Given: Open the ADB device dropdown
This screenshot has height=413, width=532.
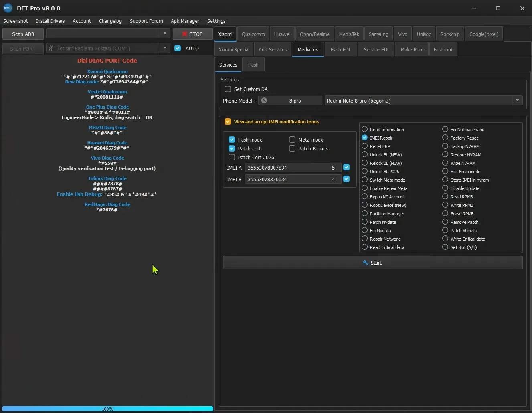Looking at the screenshot, I should [165, 34].
